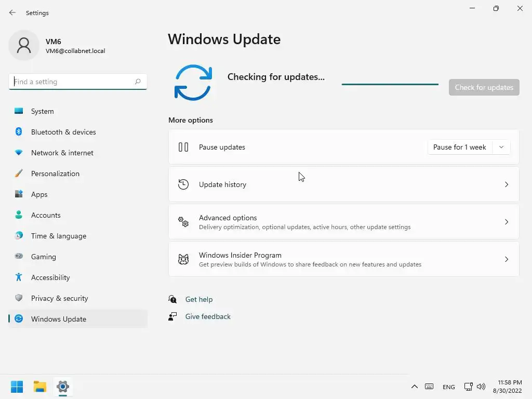Screen dimensions: 532x399
Task: Select Privacy & security in sidebar
Action: (78, 298)
